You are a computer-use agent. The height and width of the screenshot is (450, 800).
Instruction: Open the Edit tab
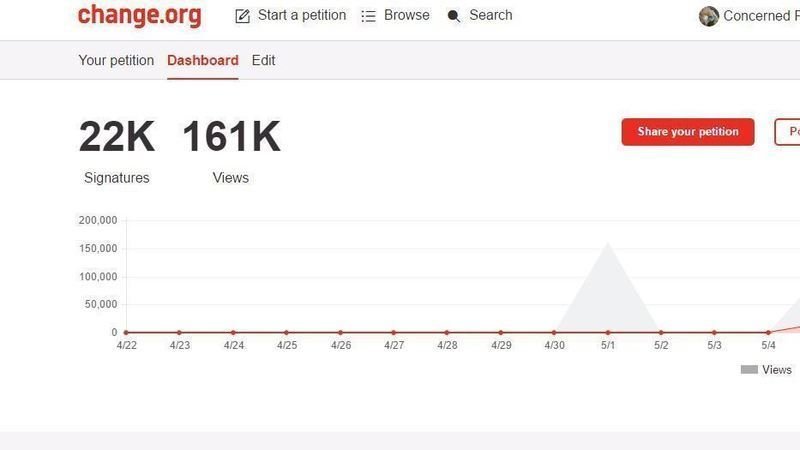coord(263,61)
